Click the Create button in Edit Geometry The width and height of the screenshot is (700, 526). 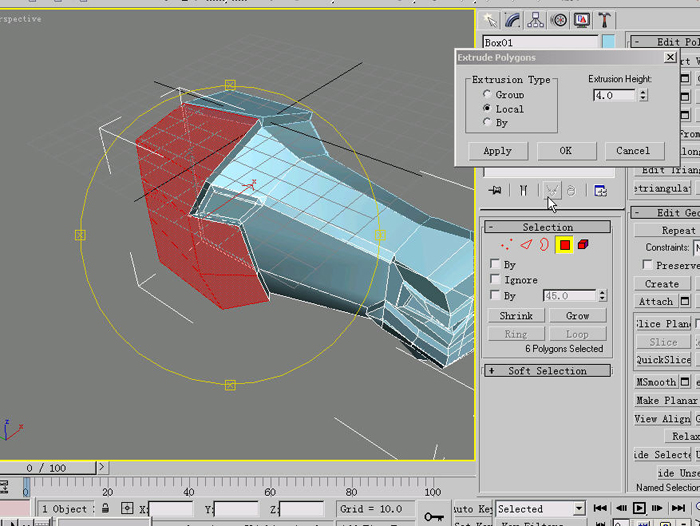click(x=662, y=284)
